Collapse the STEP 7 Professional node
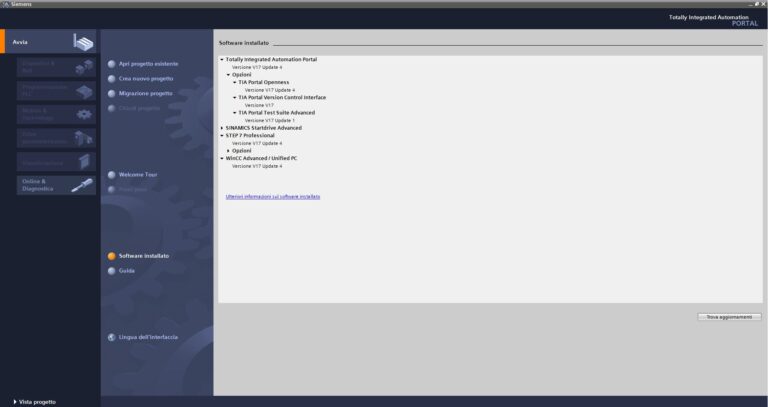Viewport: 768px width, 407px height. click(x=222, y=135)
